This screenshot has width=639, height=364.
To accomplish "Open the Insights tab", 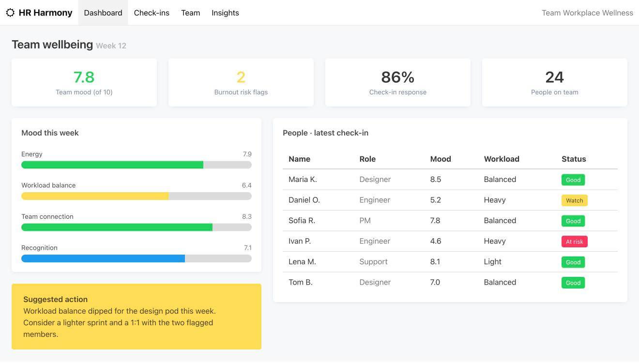I will (225, 13).
